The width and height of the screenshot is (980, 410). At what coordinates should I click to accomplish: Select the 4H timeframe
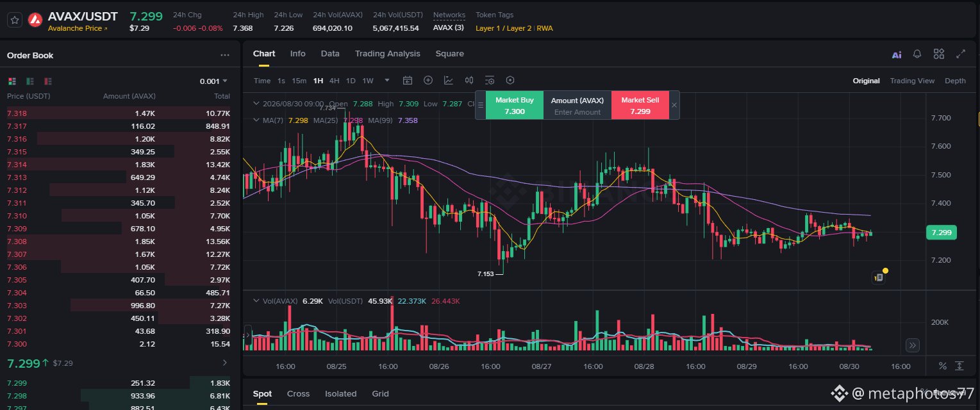(x=335, y=81)
